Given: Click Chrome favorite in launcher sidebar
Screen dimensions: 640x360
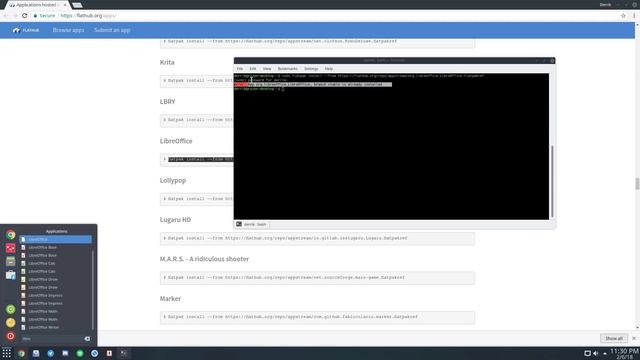Looking at the screenshot, I should [x=11, y=235].
